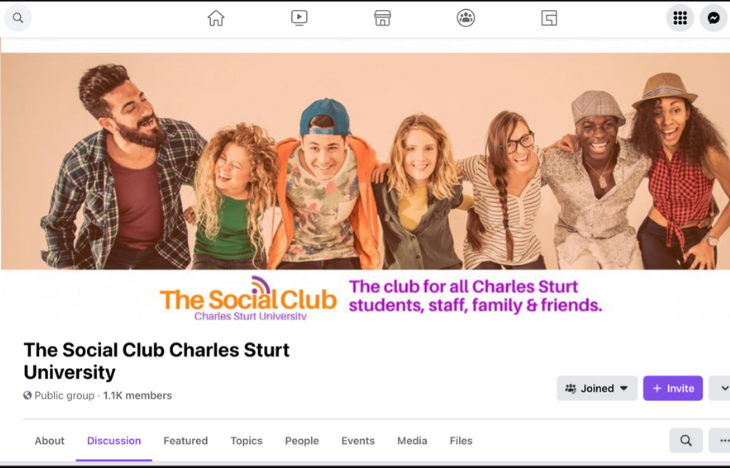
Task: View the Events tab
Action: (x=358, y=441)
